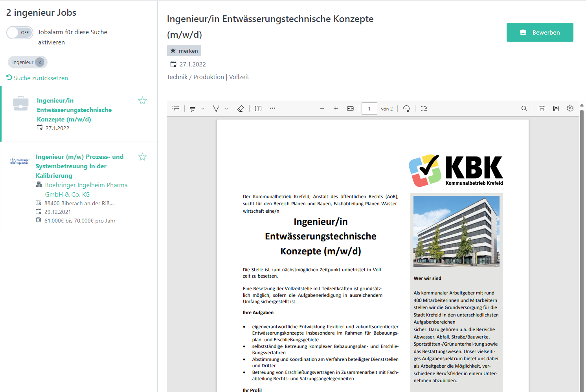Open the PDF table of contents
This screenshot has width=586, height=392.
(x=176, y=109)
